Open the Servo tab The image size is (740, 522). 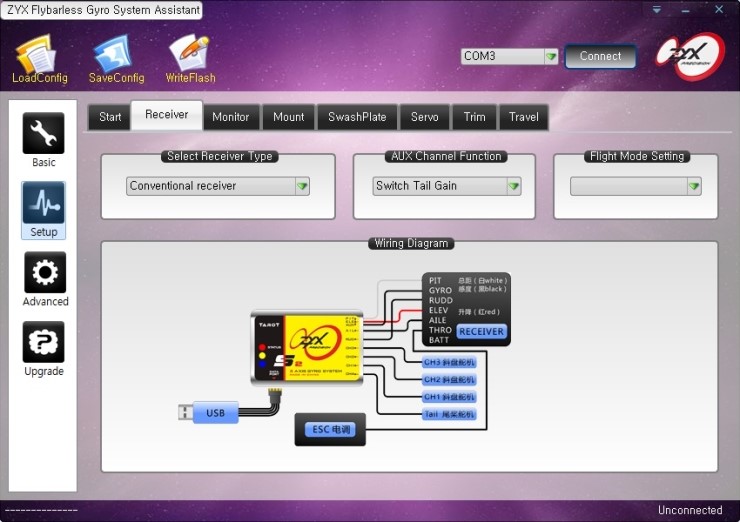425,117
